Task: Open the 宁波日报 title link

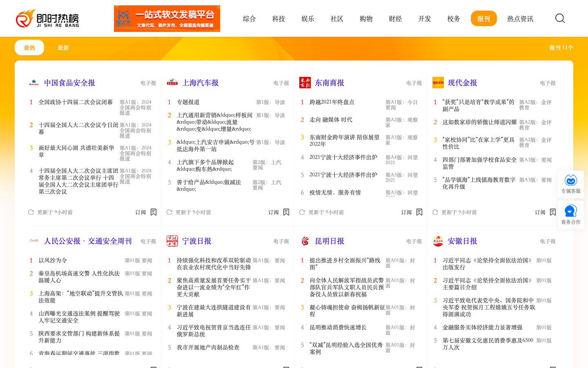Action: click(x=197, y=241)
